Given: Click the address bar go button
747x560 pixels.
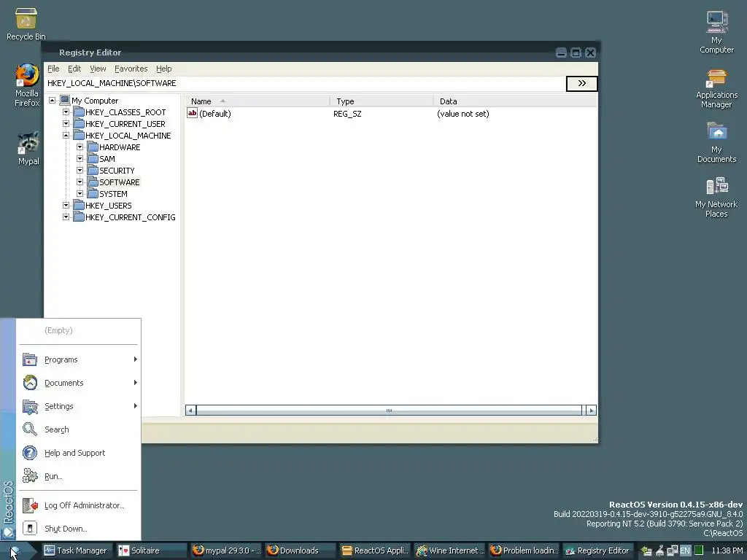Looking at the screenshot, I should click(581, 83).
